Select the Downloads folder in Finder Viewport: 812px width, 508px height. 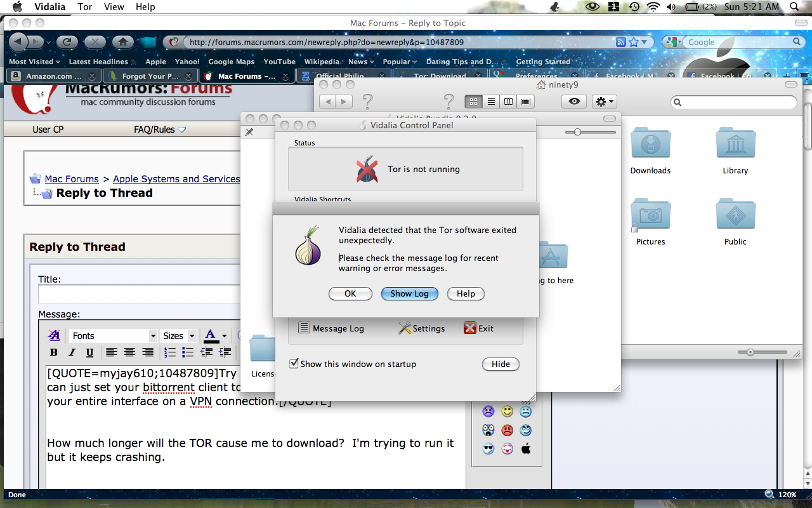pos(650,151)
